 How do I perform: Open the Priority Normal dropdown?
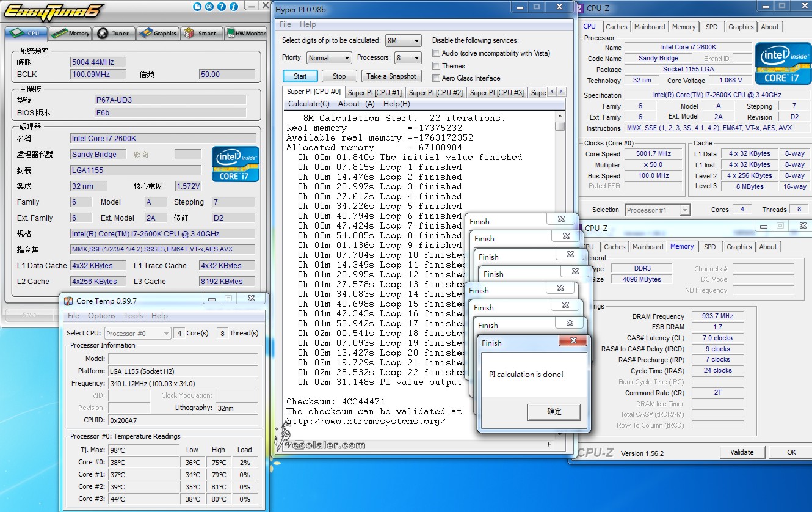(x=329, y=58)
